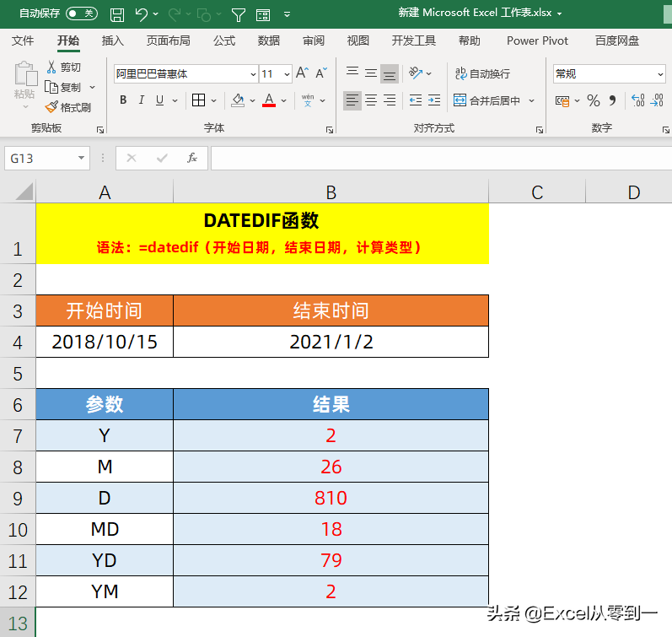Click the insert function fx icon
Screen dimensions: 672x637
click(192, 159)
